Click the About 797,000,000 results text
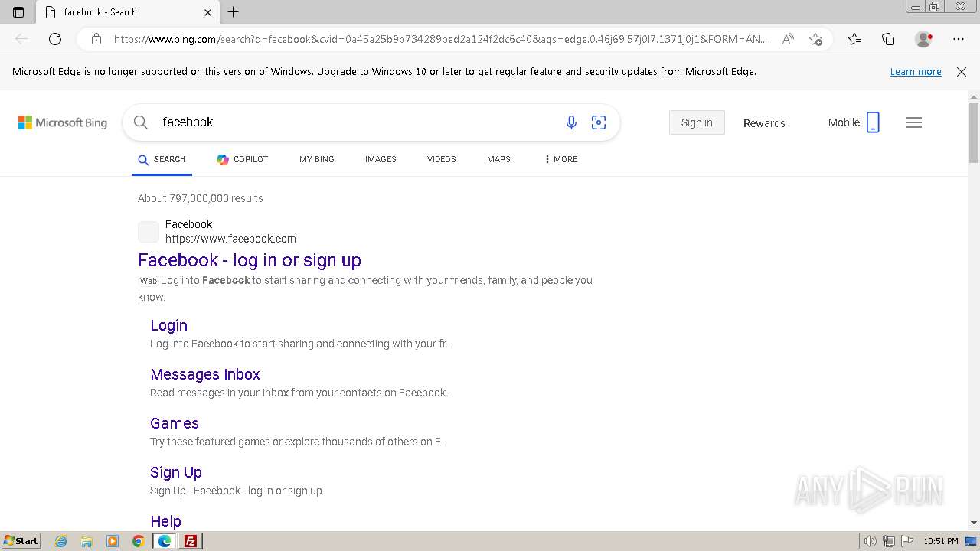Screen dimensions: 980x551 point(201,198)
